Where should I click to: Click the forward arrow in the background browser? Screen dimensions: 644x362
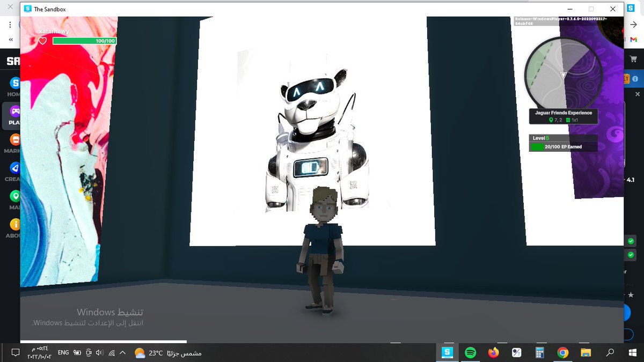(634, 25)
